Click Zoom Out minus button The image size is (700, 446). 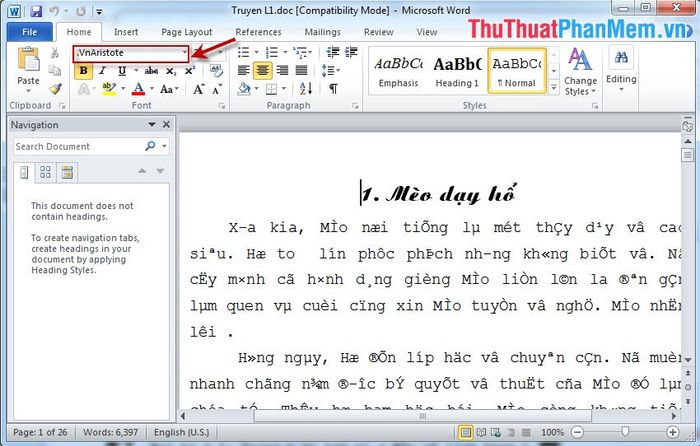coord(577,432)
